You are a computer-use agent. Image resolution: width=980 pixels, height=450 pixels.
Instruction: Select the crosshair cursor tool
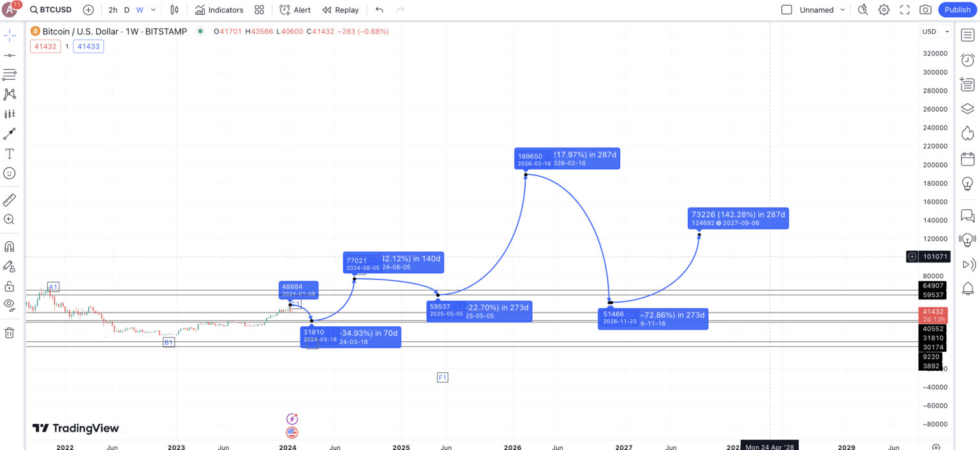pos(10,35)
